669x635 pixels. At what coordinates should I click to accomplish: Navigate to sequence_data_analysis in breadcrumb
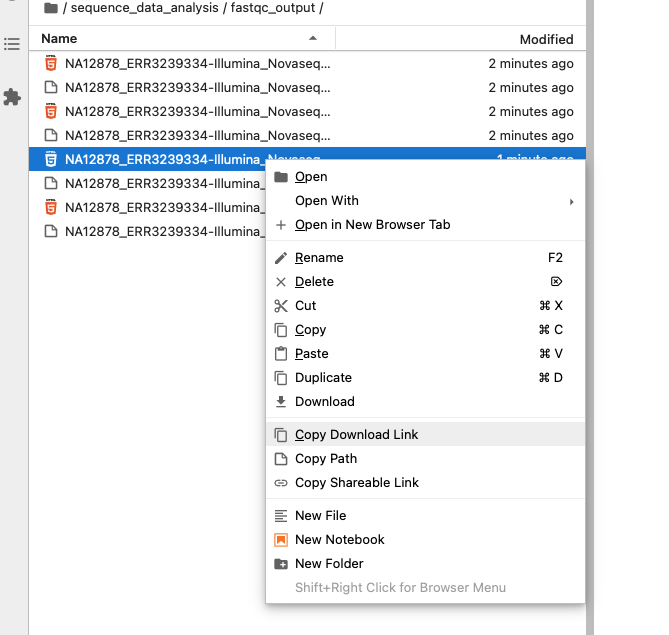(144, 8)
